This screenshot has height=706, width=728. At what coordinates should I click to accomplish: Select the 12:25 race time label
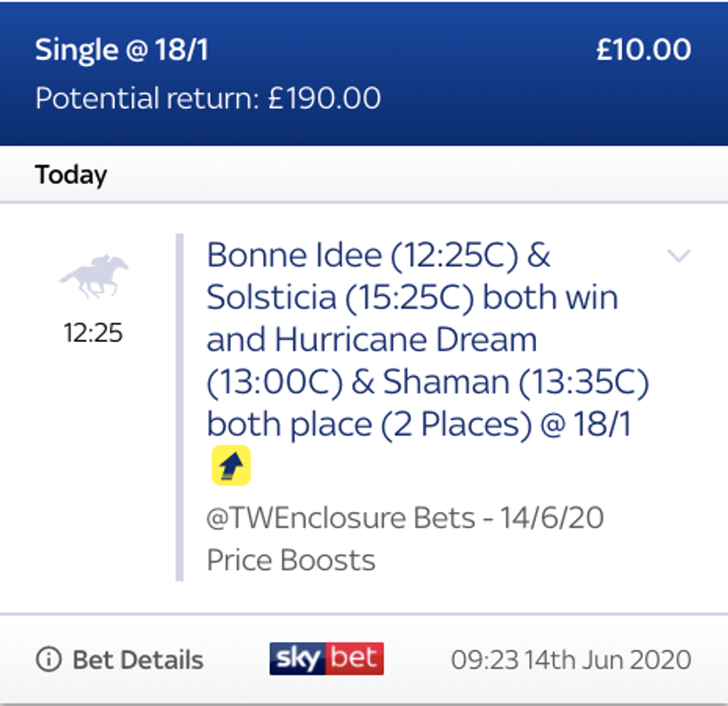coord(92,333)
